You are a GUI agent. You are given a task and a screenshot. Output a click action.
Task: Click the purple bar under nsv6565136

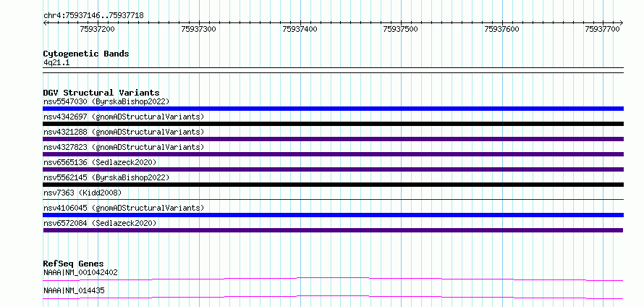coord(333,169)
